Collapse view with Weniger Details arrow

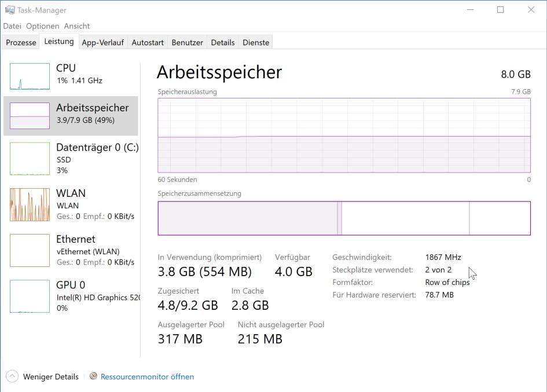click(x=12, y=376)
